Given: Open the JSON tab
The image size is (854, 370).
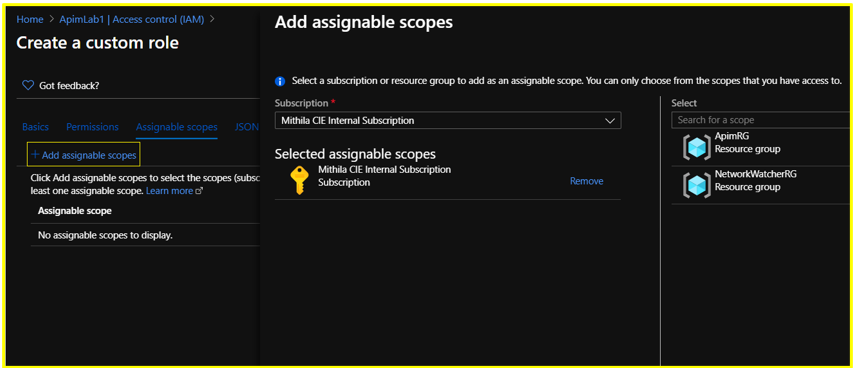Looking at the screenshot, I should tap(246, 127).
